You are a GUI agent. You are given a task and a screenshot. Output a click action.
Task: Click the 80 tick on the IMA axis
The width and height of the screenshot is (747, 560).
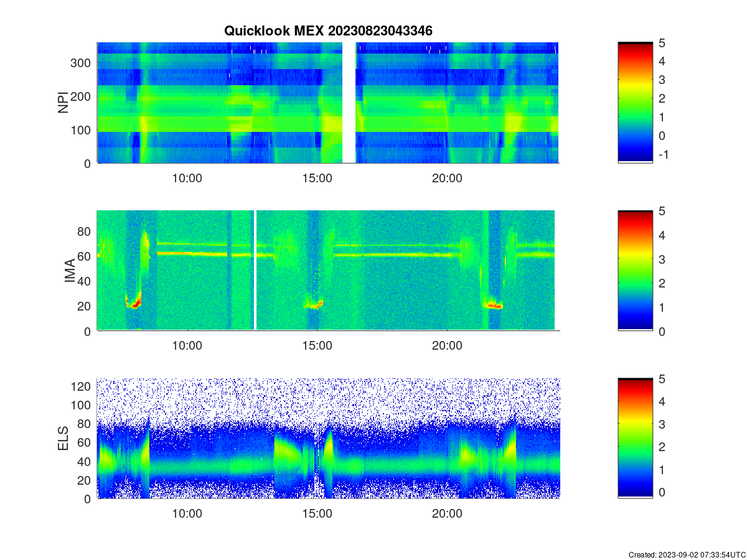click(x=85, y=231)
